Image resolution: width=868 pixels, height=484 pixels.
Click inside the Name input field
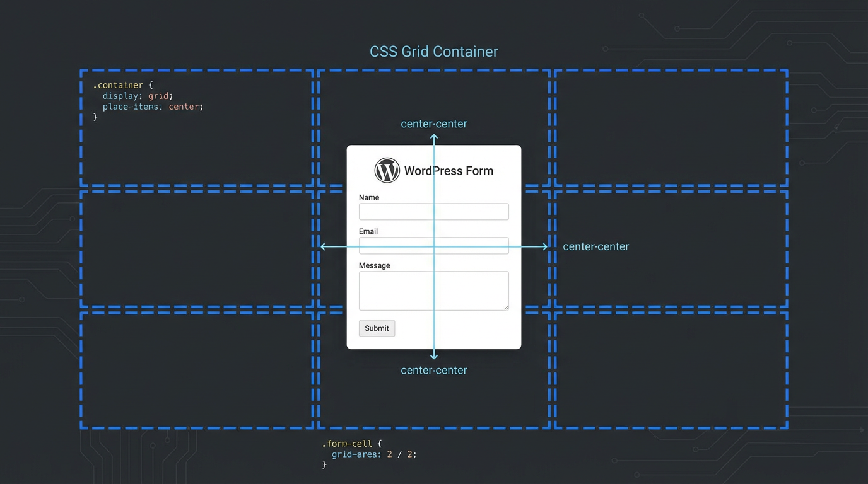pyautogui.click(x=433, y=211)
